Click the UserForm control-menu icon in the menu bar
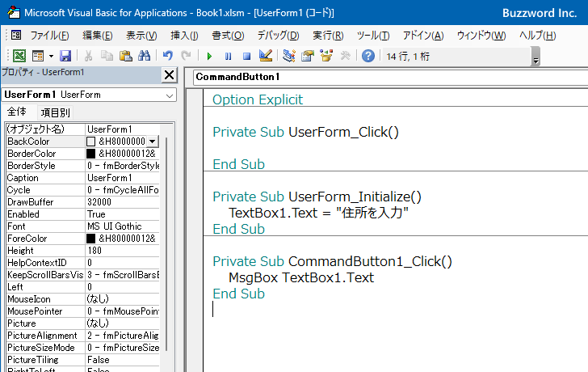This screenshot has width=588, height=372. [x=16, y=35]
